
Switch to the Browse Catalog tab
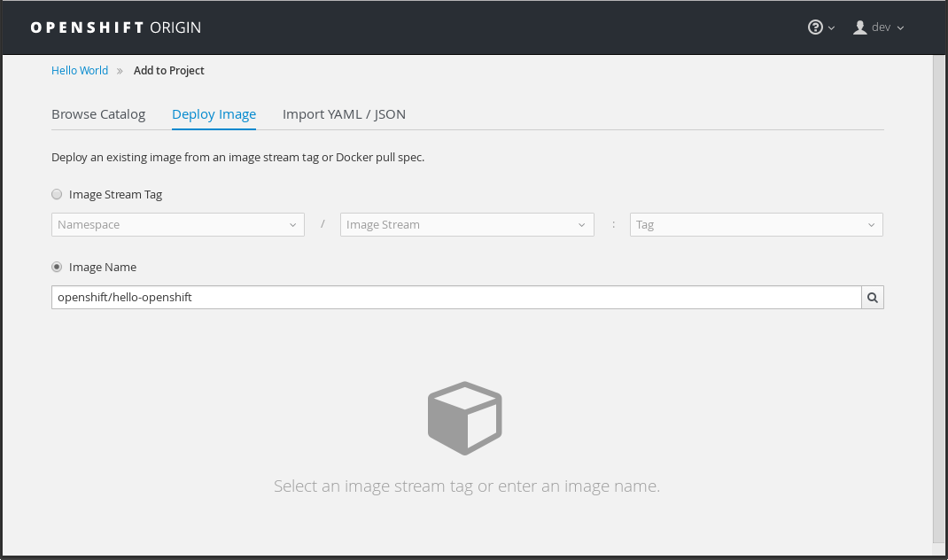[x=98, y=114]
